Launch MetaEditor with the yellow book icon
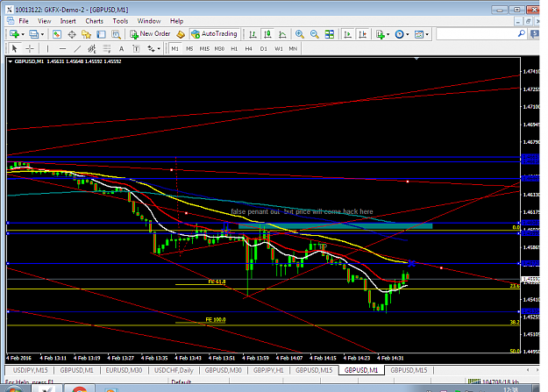The width and height of the screenshot is (548, 392). click(181, 34)
